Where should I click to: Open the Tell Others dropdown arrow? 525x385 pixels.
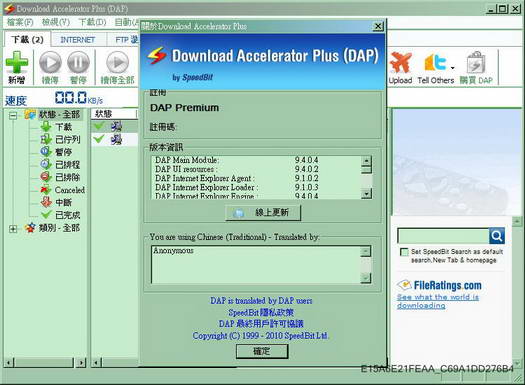tap(452, 68)
